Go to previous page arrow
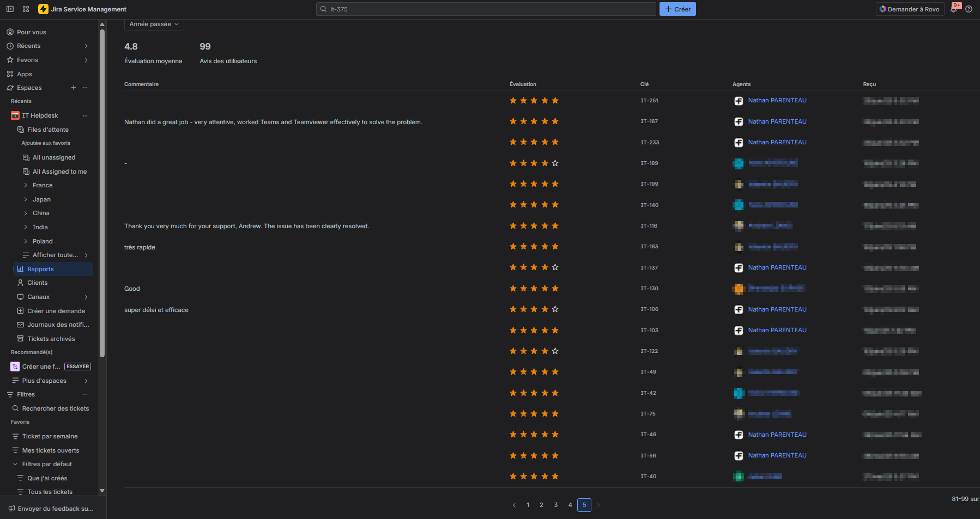Image resolution: width=980 pixels, height=519 pixels. pos(514,505)
